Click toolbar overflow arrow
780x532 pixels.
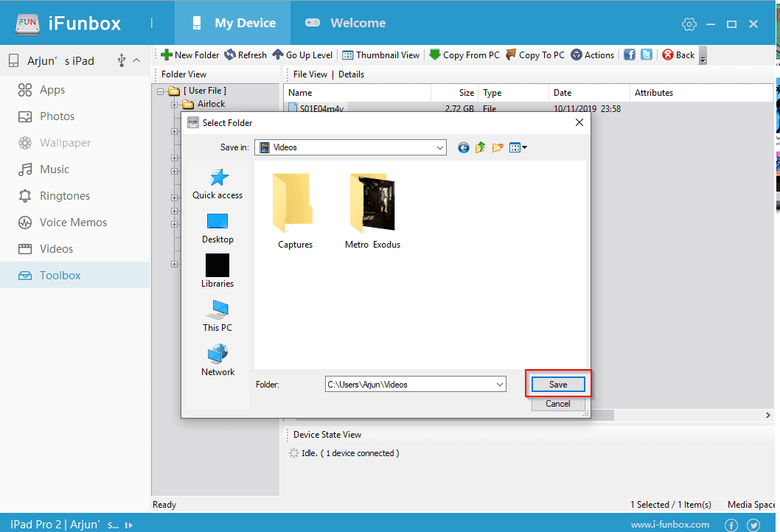point(703,56)
